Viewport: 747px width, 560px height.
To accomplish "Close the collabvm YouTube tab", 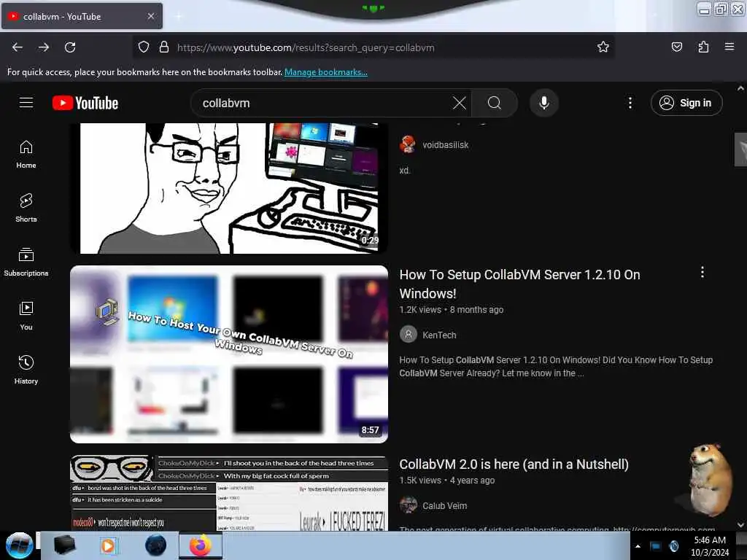I will 150,16.
